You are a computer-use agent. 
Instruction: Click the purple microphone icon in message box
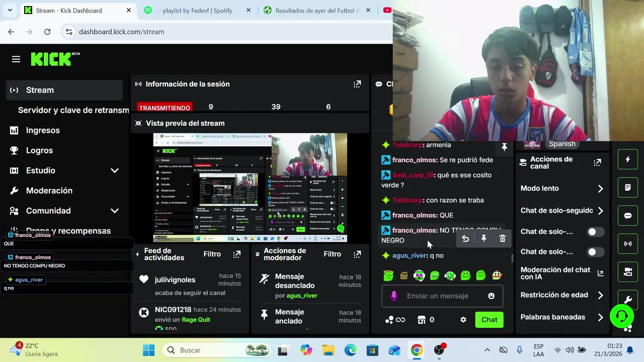click(394, 296)
